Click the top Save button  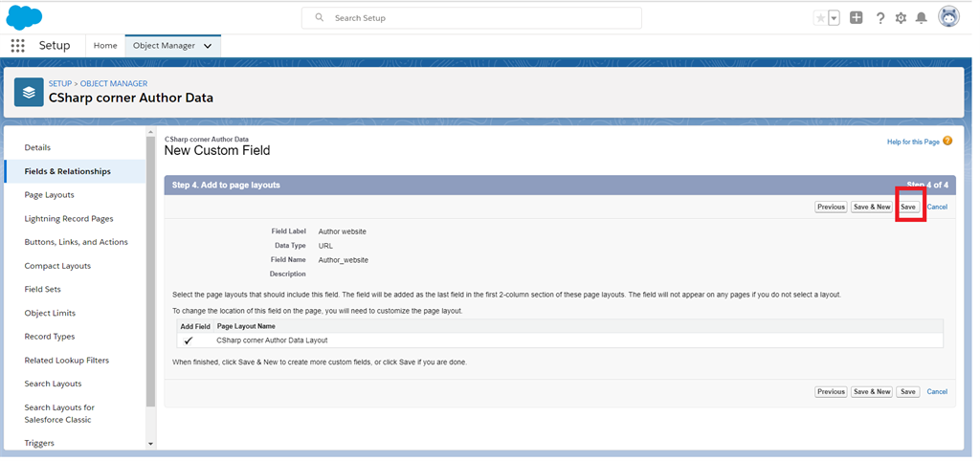pyautogui.click(x=908, y=207)
